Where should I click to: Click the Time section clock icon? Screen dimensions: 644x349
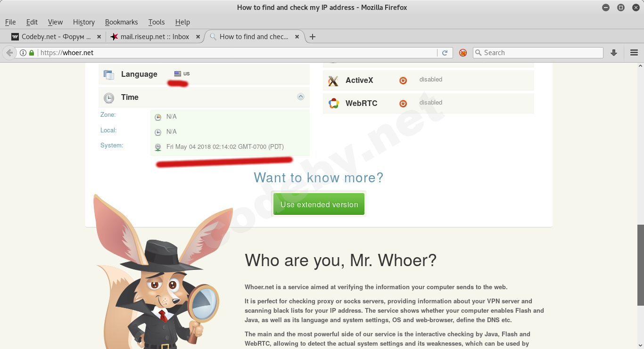[109, 97]
